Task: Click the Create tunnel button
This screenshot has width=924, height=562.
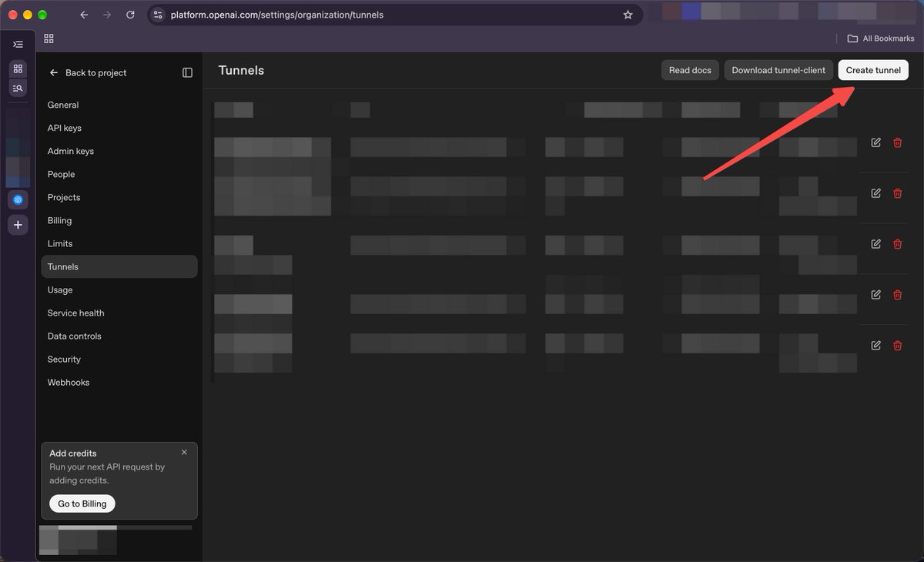Action: click(873, 70)
